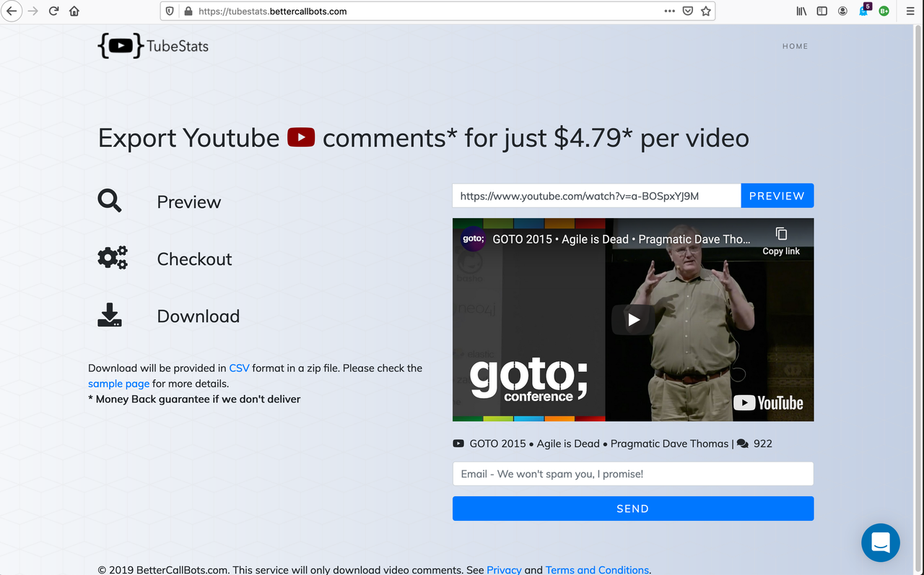Click the Preview magnifying glass icon

click(110, 201)
